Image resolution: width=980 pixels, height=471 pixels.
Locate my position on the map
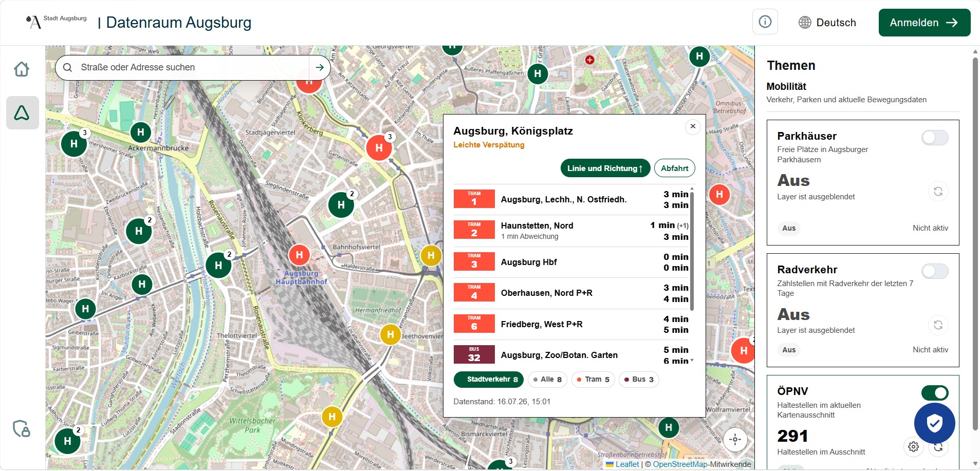(735, 440)
